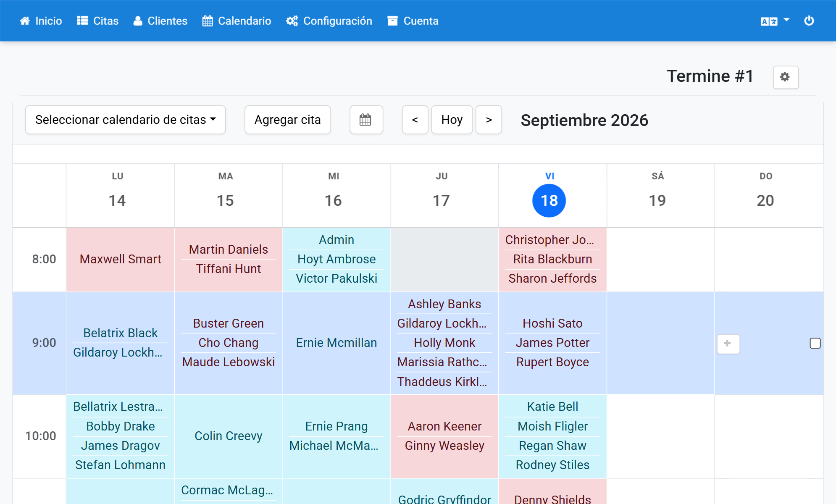Viewport: 836px width, 504px height.
Task: Tick the checkbox in Sunday 9:00 slot
Action: [815, 343]
